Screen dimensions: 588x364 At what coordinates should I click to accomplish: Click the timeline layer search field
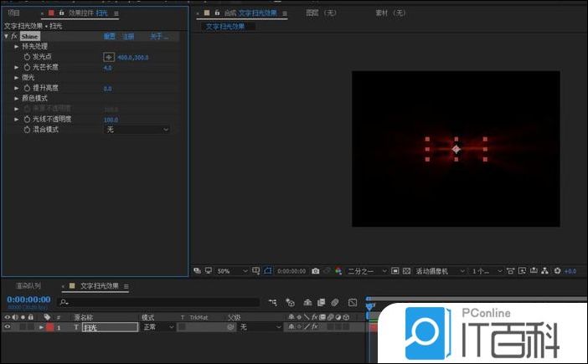pos(159,302)
